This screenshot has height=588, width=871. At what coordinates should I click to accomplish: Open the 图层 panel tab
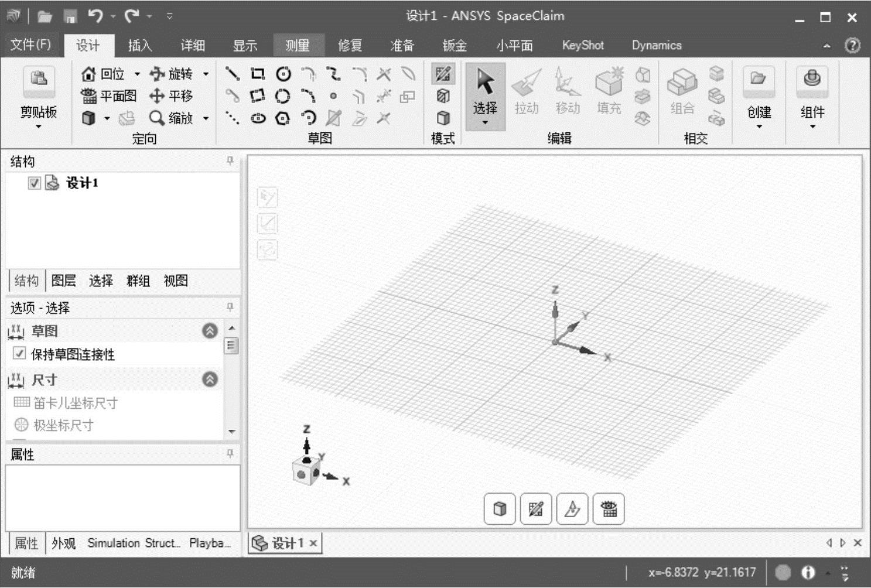click(63, 281)
